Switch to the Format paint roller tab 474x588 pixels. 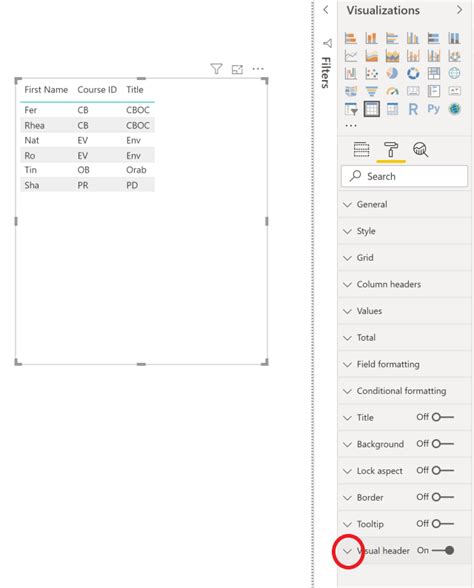coord(391,150)
